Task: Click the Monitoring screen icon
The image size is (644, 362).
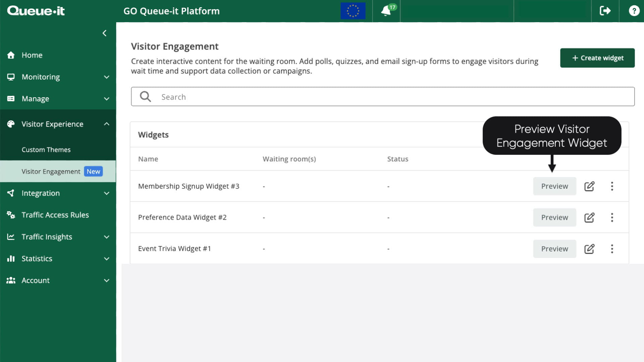Action: click(11, 77)
